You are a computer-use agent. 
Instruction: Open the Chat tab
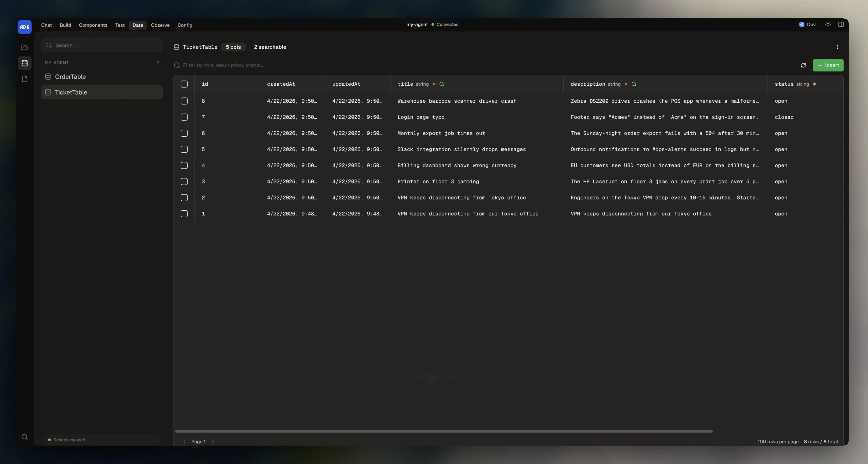point(47,25)
